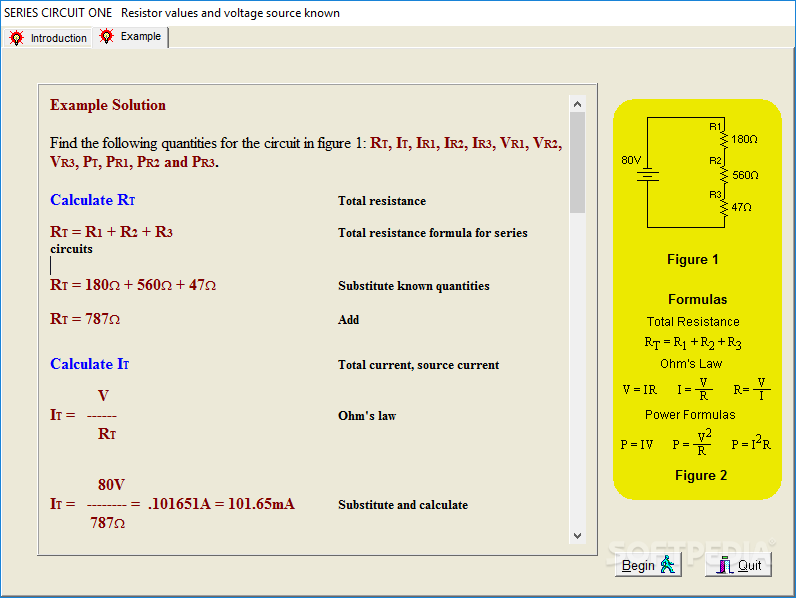Image resolution: width=796 pixels, height=598 pixels.
Task: Click the walking figure icon on Begin
Action: click(x=667, y=564)
